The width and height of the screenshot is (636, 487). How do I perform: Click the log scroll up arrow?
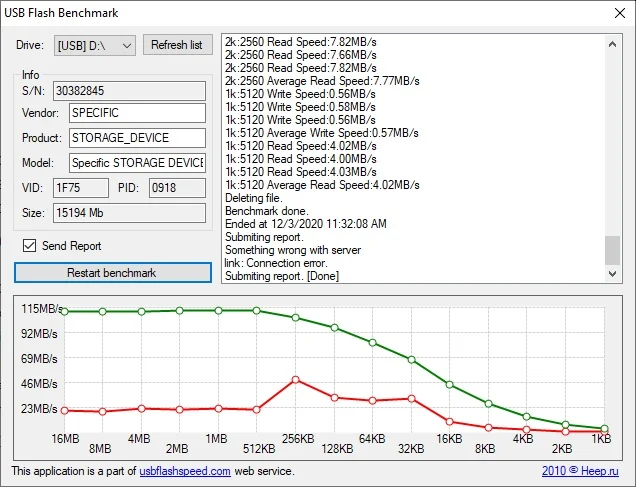[x=612, y=44]
